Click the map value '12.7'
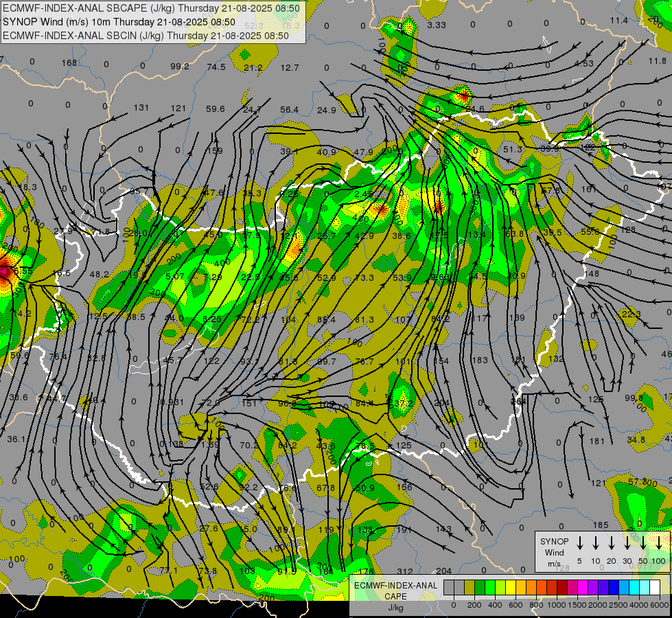Screen dimensions: 672x618 [290, 68]
